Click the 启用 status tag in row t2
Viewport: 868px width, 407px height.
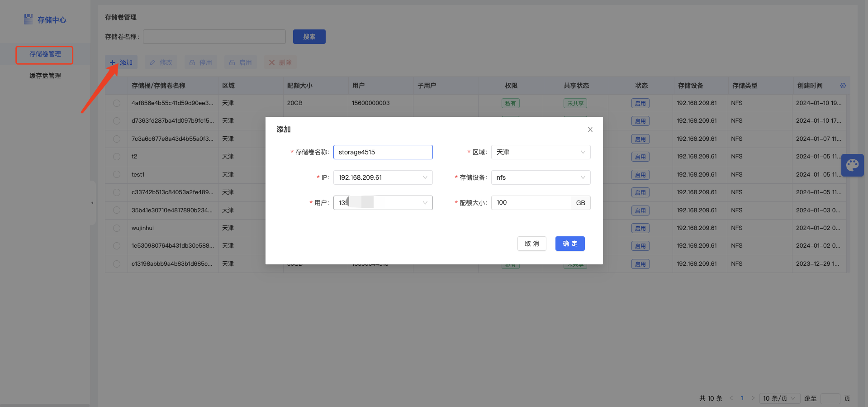(640, 157)
